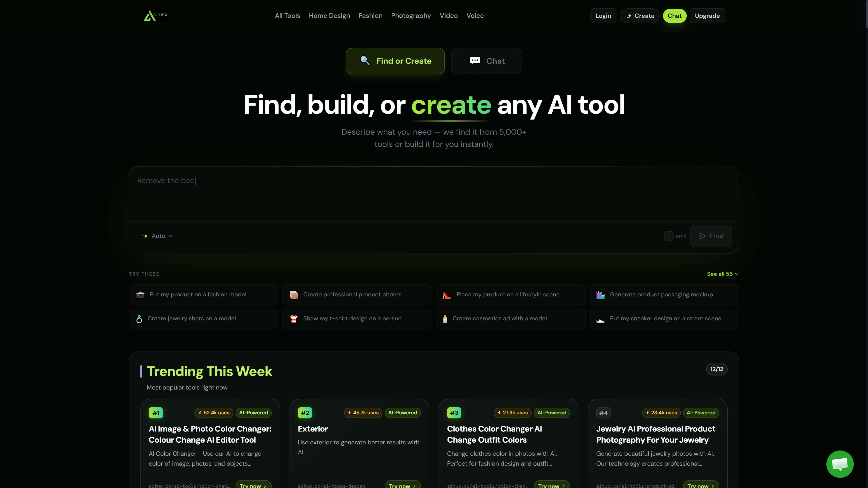The width and height of the screenshot is (868, 488).
Task: Open the green floating chat support bubble
Action: [840, 464]
